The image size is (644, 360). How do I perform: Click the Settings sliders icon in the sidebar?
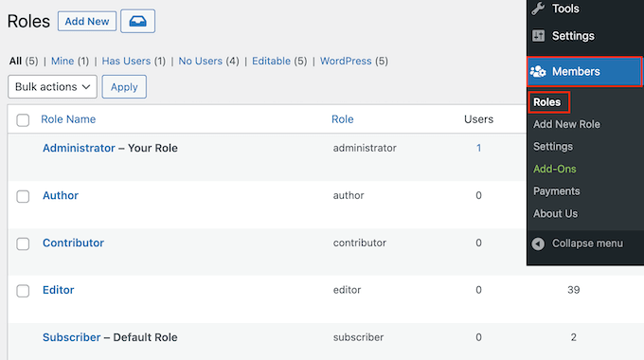538,36
